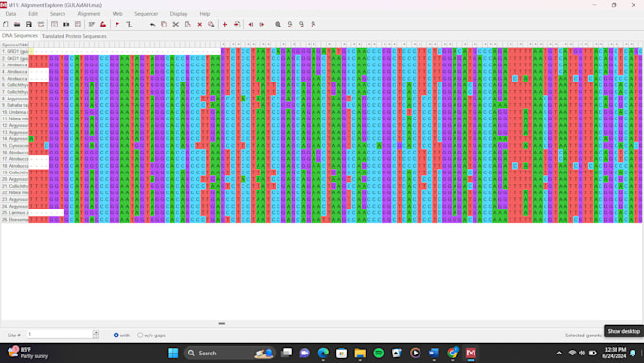The image size is (644, 363).
Task: Select sequence row 1 GRD1
Action: tap(15, 51)
